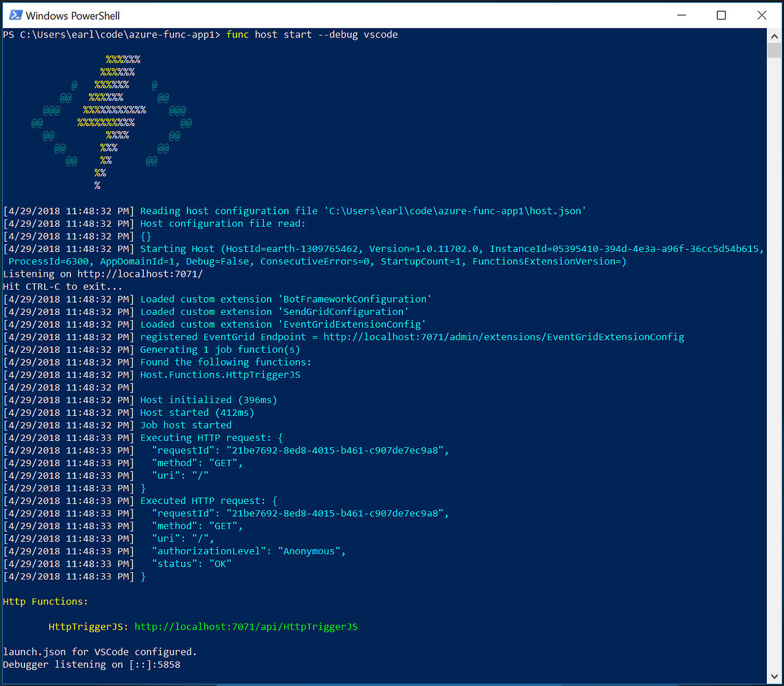
Task: Click 'Generating 1 job function(s)' line
Action: coord(152,350)
